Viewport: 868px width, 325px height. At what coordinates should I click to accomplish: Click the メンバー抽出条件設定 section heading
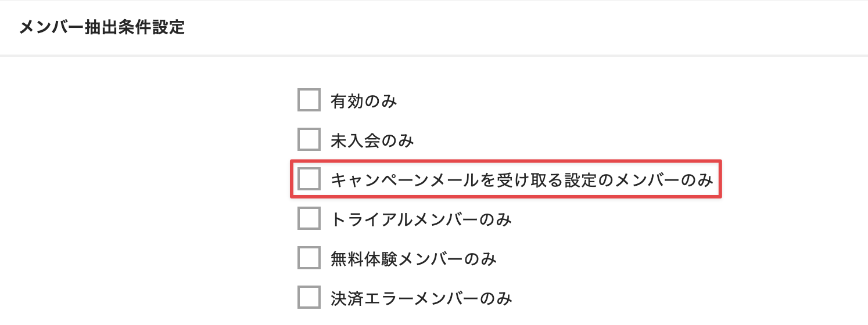[x=102, y=27]
